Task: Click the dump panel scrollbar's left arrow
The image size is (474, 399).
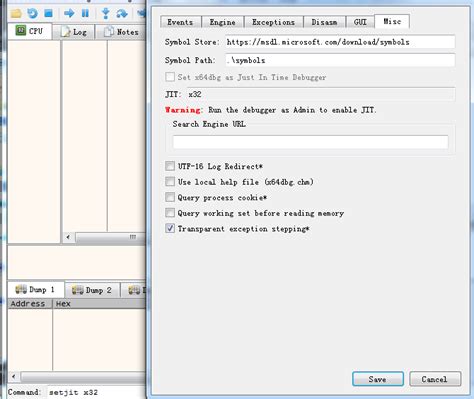Action: pos(13,377)
